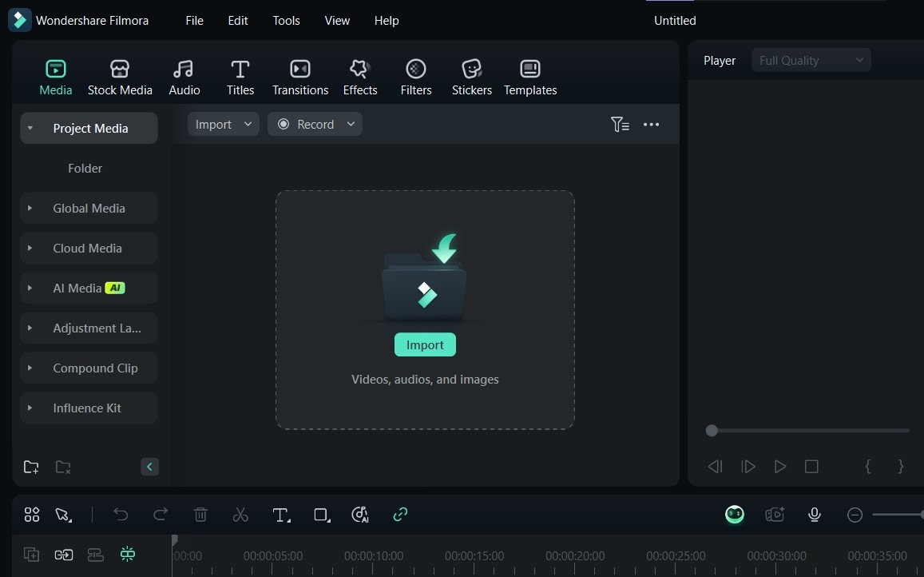
Task: Expand the Cloud Media section
Action: point(30,249)
